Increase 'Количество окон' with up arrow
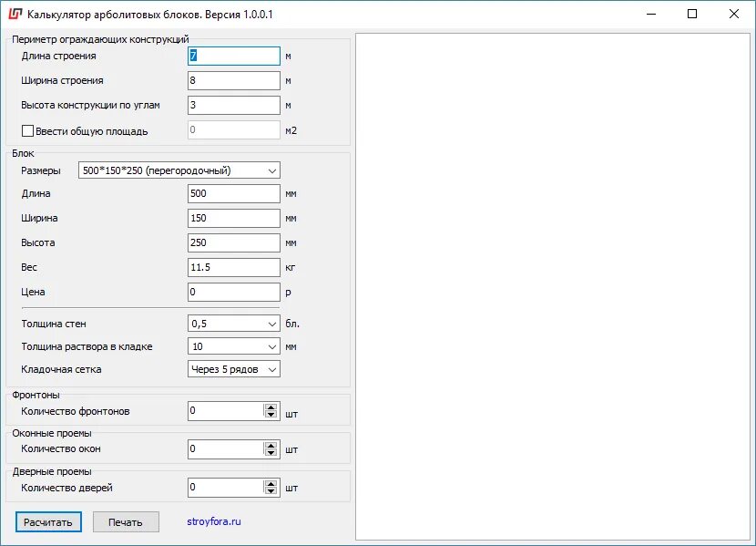Screen dimensions: 756x546 (x=271, y=445)
